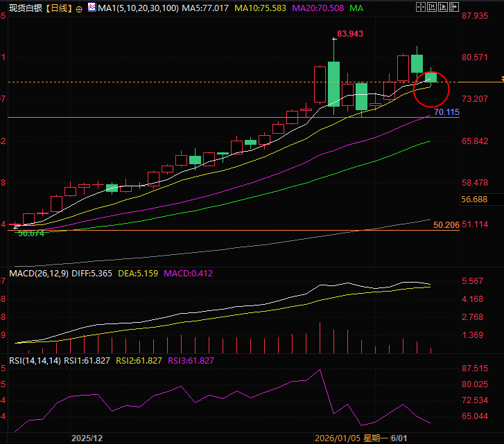
Task: Click the circled-plus icon beside 日线
Action: (x=79, y=9)
